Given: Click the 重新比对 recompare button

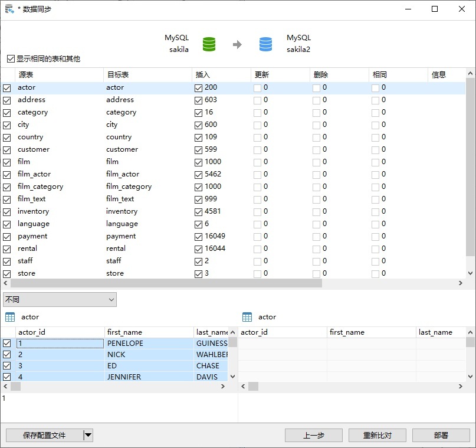Looking at the screenshot, I should click(x=377, y=435).
